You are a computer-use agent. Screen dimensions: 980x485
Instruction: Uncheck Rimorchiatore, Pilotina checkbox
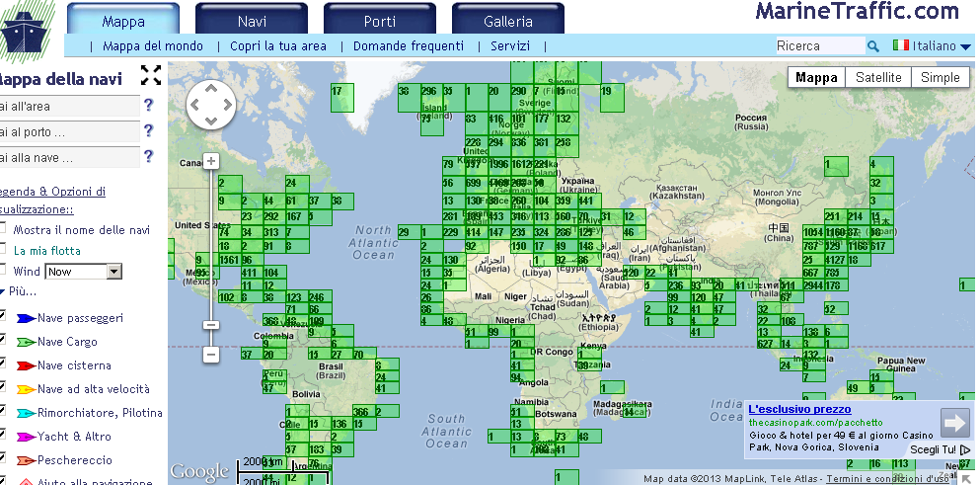tap(3, 411)
